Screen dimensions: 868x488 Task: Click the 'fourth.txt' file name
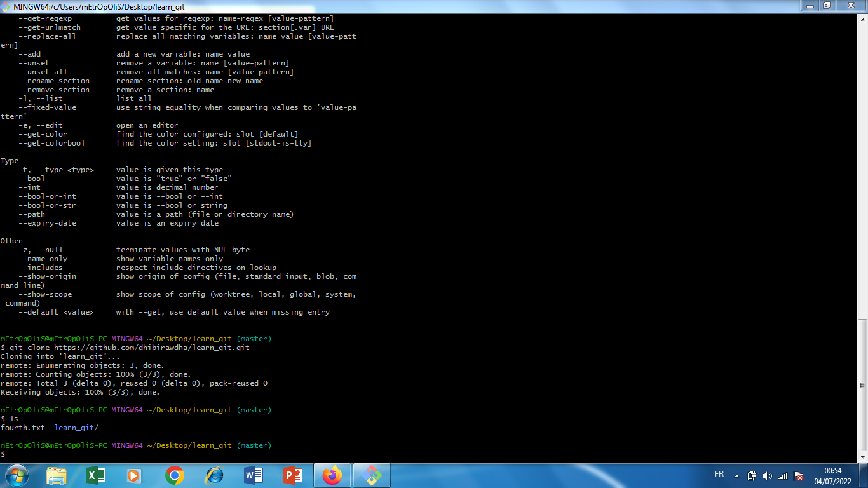23,428
